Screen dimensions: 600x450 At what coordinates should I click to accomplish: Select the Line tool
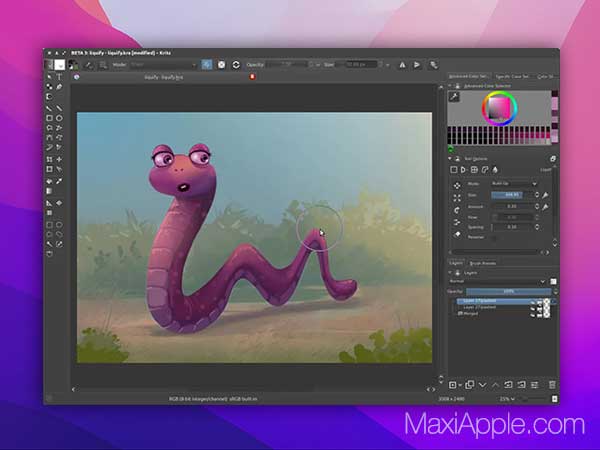[x=59, y=108]
